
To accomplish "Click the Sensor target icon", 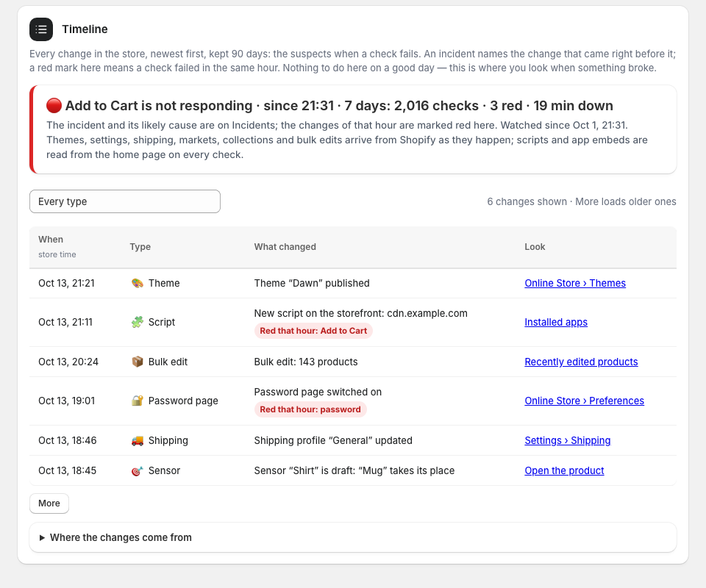I will tap(138, 470).
